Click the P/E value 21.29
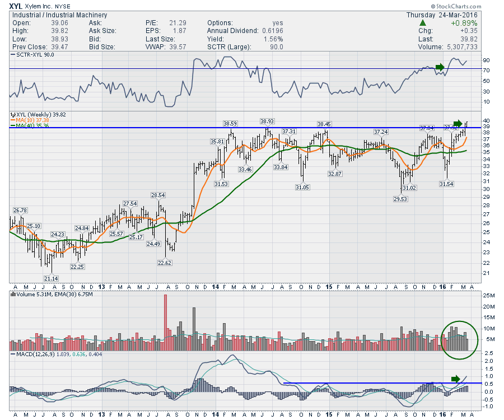The width and height of the screenshot is (504, 420). tap(178, 23)
